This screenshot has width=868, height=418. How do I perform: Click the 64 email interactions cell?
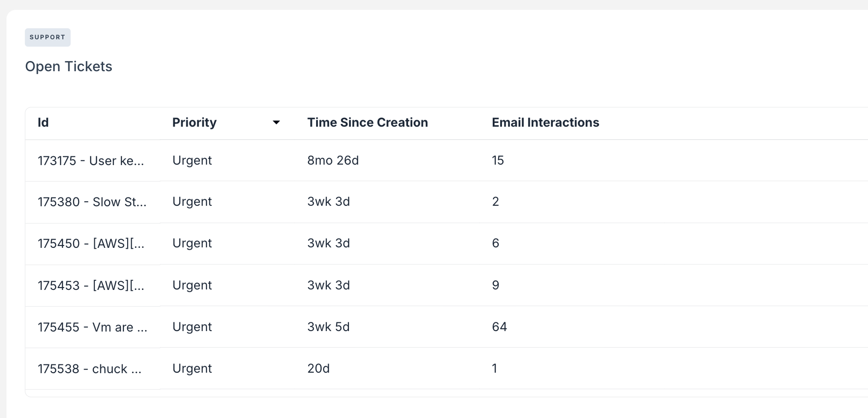[499, 327]
